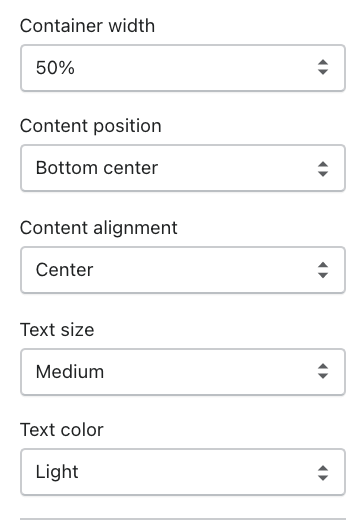The height and width of the screenshot is (522, 364).
Task: Select the 50% value text
Action: 55,68
